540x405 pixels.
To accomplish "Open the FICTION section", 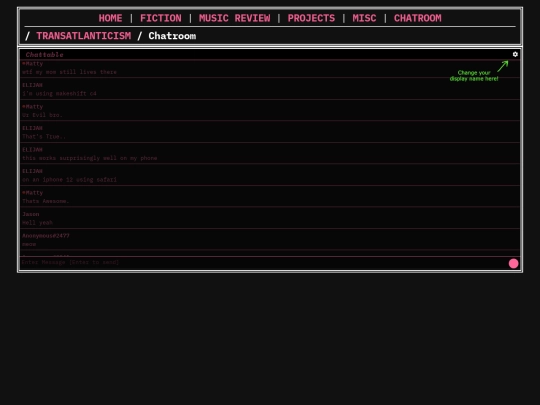I will click(x=160, y=18).
